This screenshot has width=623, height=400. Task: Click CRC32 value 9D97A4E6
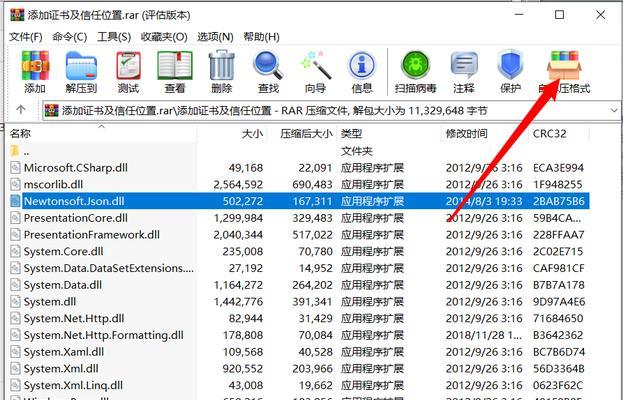pos(559,301)
